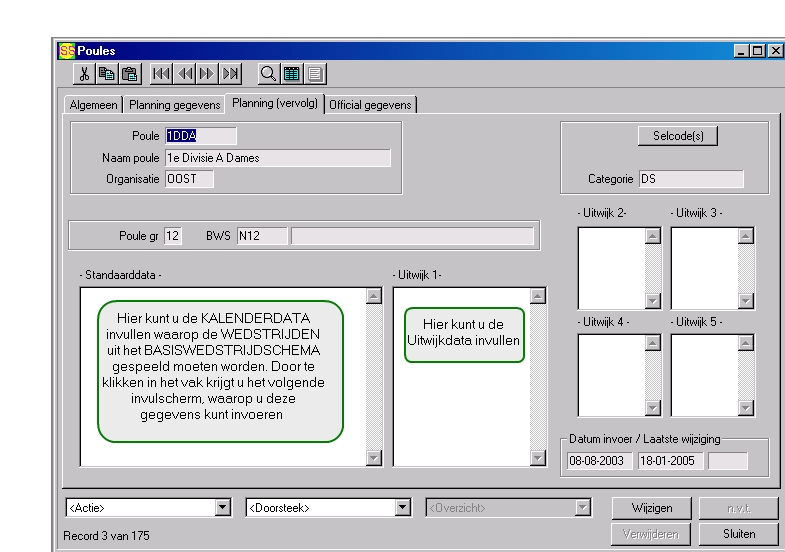Click the form view toolbar icon
785x552 pixels.
coord(314,73)
